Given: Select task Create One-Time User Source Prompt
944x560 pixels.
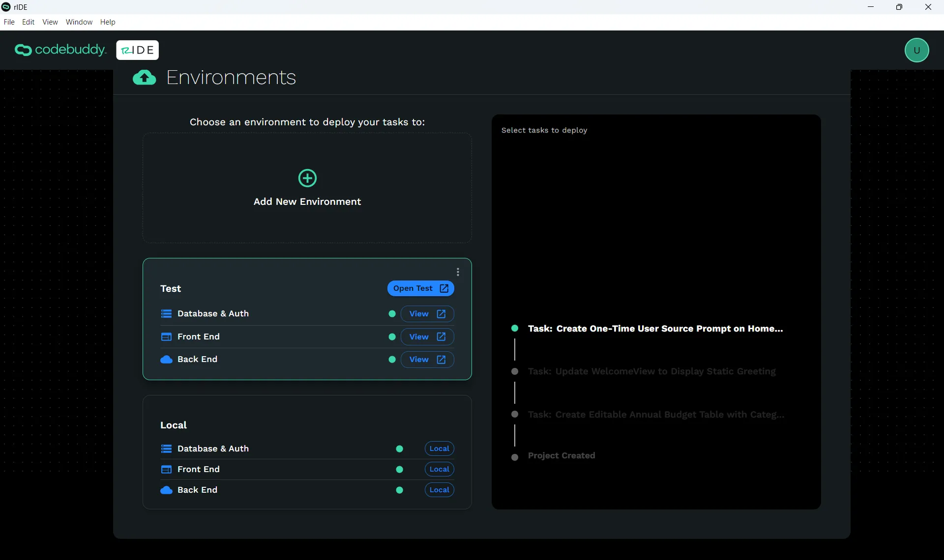Looking at the screenshot, I should 655,329.
